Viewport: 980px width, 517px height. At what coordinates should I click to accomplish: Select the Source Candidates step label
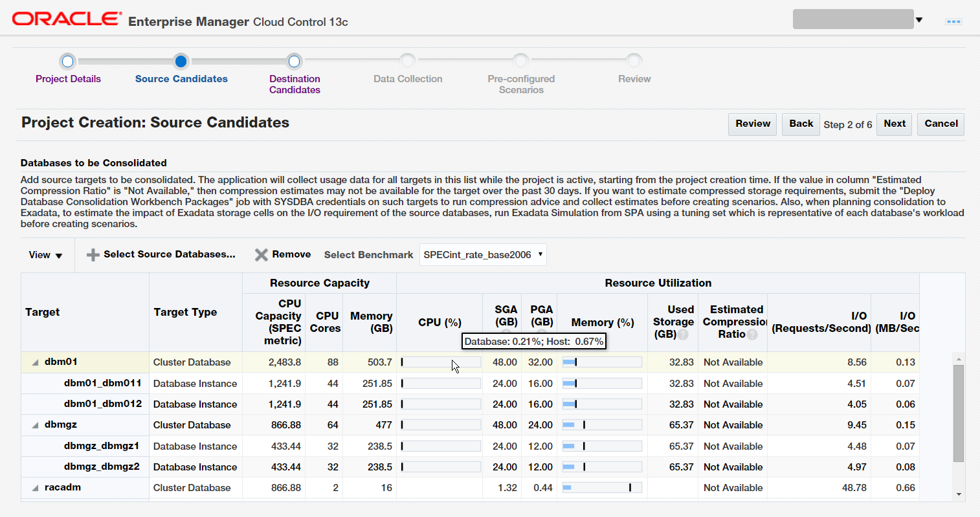click(x=181, y=79)
